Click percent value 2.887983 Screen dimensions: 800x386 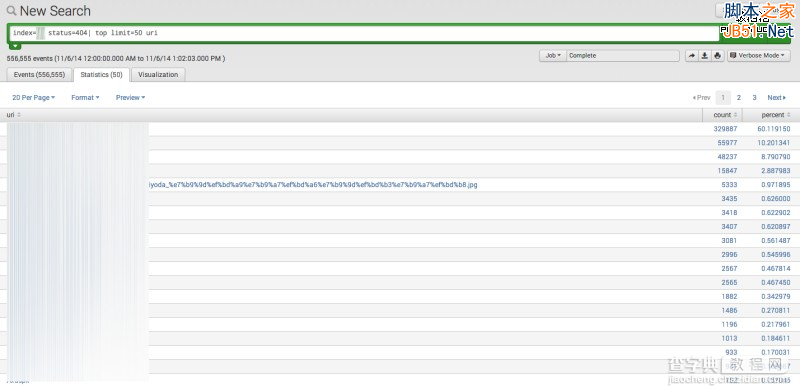pos(776,170)
